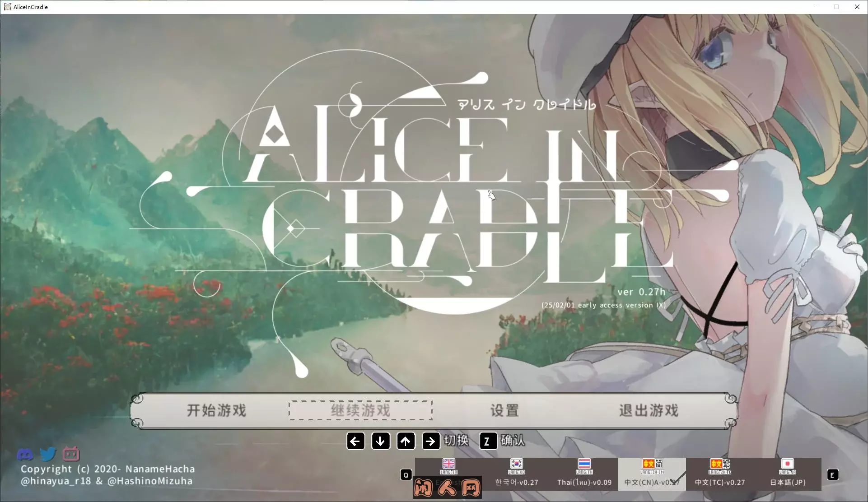This screenshot has width=868, height=502.
Task: Click the left arrow navigation icon
Action: click(355, 441)
